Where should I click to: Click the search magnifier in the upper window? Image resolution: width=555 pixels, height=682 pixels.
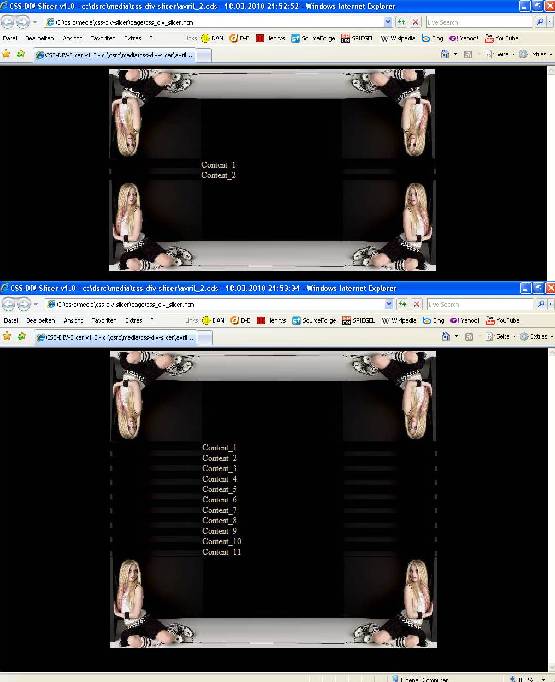pos(540,22)
